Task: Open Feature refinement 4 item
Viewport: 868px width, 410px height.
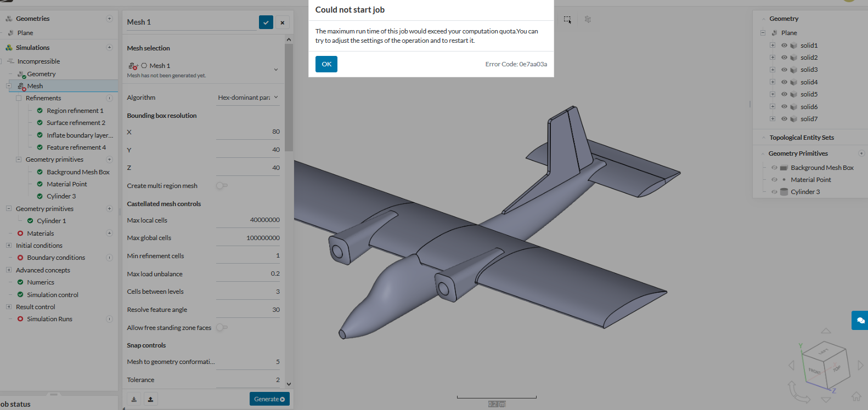Action: (x=76, y=147)
